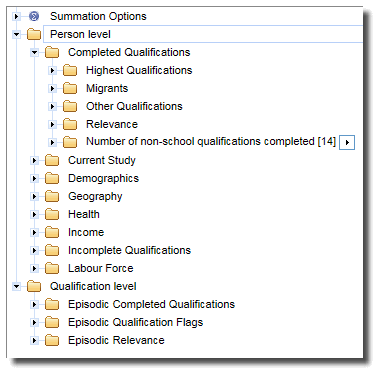This screenshot has height=368, width=375.
Task: Expand the Health node
Action: tap(34, 214)
